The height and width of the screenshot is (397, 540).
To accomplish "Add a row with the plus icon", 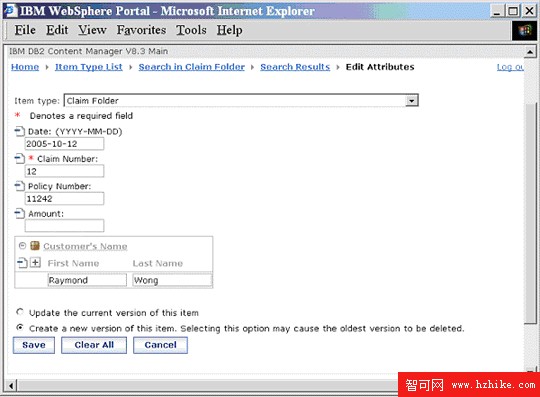I will point(35,263).
